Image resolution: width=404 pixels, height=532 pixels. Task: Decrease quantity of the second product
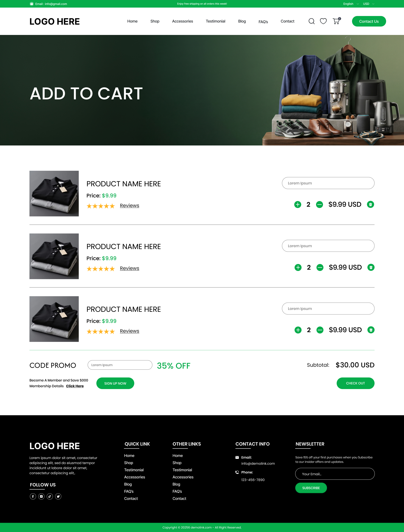pyautogui.click(x=320, y=267)
